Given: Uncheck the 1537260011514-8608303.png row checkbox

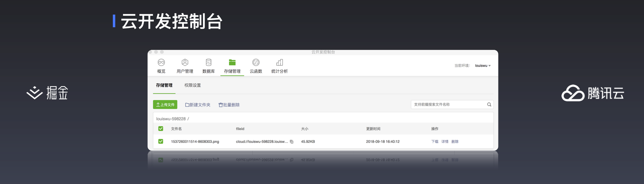Looking at the screenshot, I should click(161, 141).
